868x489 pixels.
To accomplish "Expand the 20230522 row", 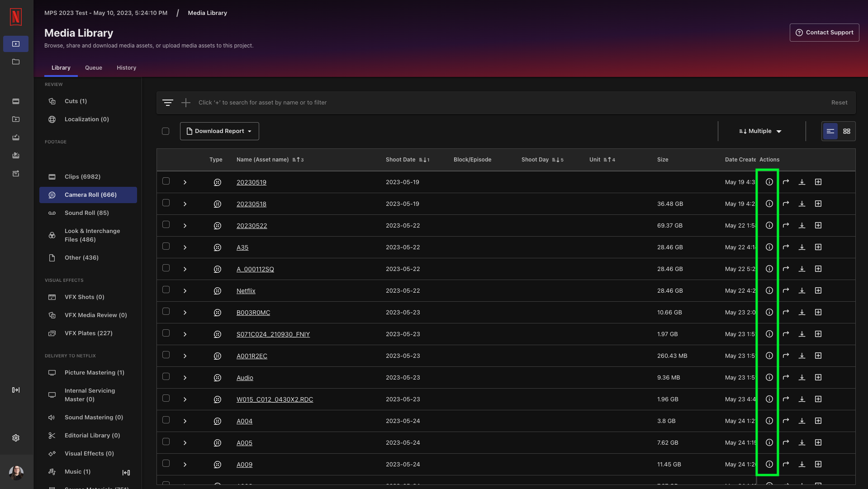I will [x=185, y=226].
